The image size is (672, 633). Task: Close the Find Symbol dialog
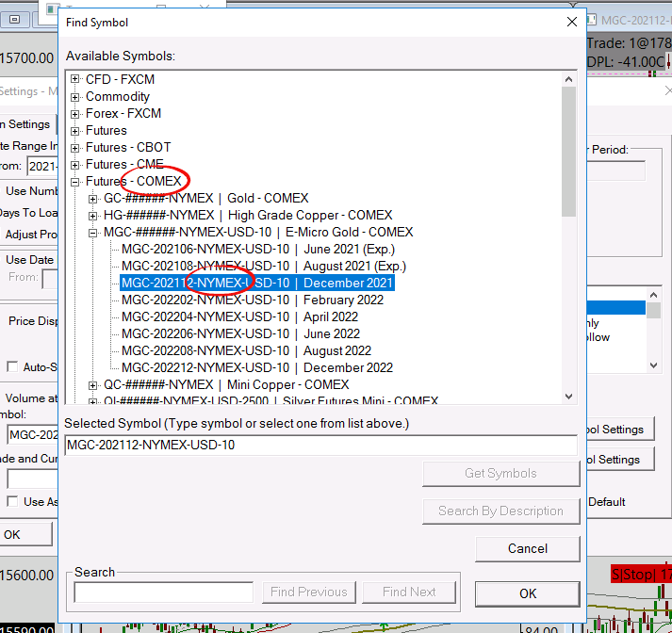pos(572,22)
